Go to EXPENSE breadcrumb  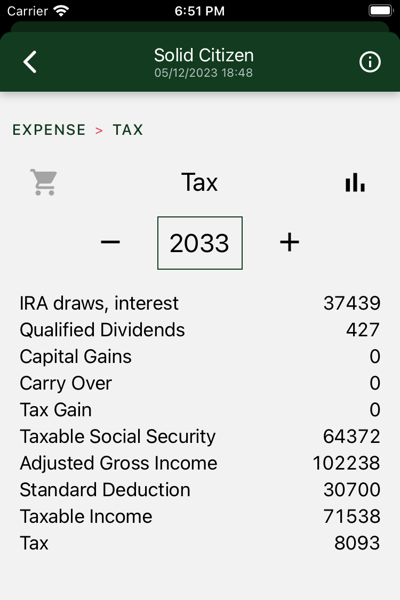(x=49, y=130)
